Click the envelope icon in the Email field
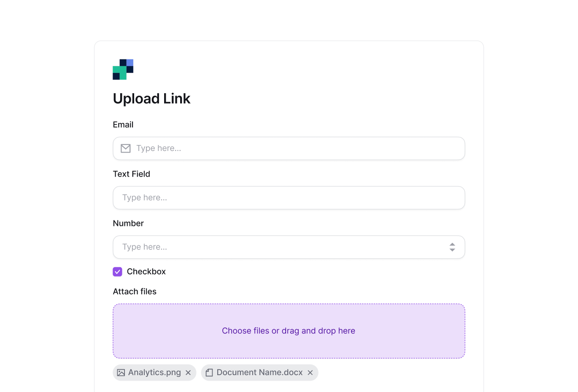Screen dimensions: 578x392 point(125,148)
